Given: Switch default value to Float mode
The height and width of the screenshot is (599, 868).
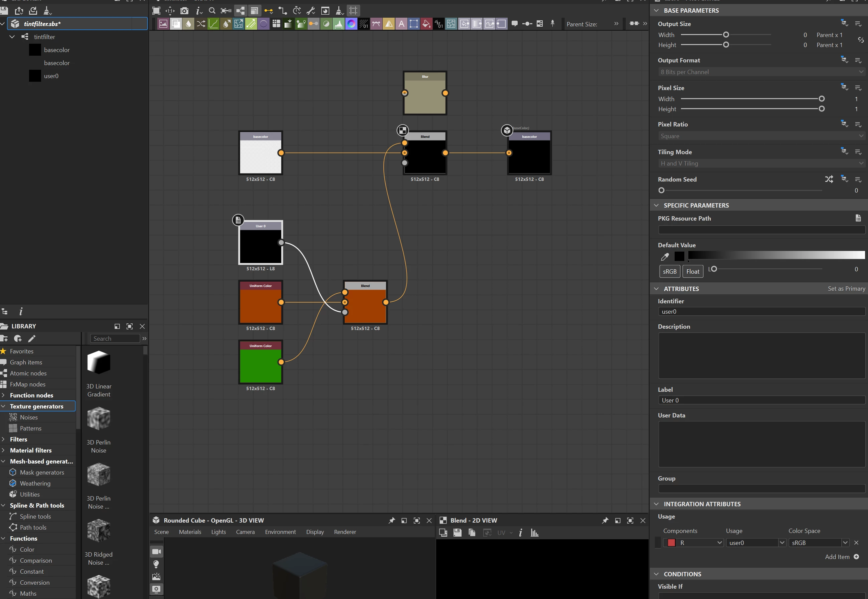Looking at the screenshot, I should (x=692, y=271).
